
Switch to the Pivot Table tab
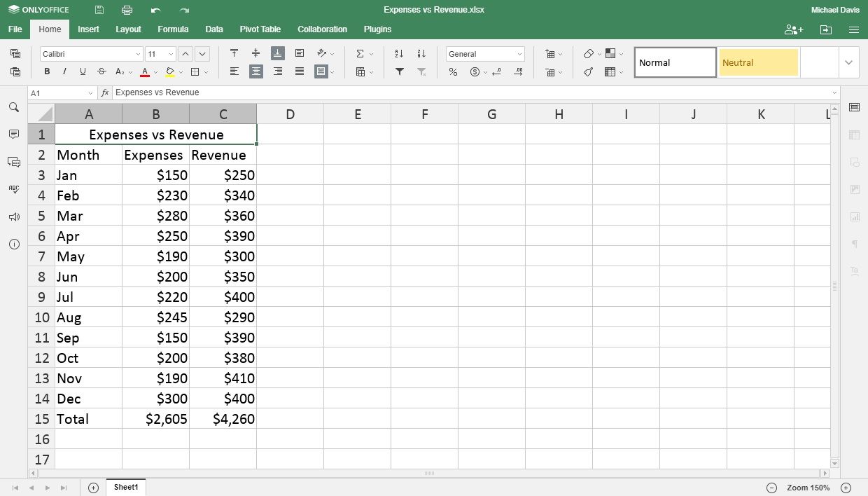pos(260,29)
